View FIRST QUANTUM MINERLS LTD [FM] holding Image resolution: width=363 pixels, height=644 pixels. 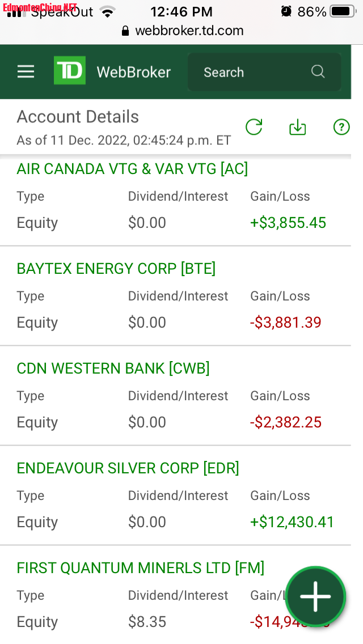click(141, 568)
